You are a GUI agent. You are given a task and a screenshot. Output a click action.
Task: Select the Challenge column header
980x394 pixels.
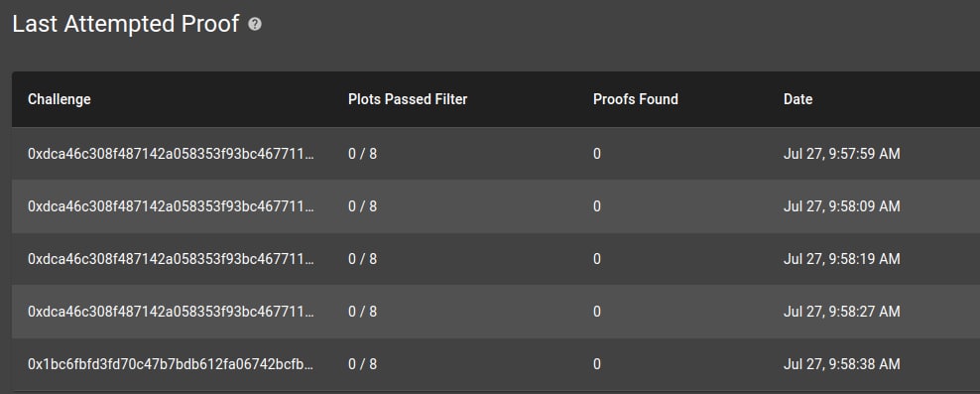60,99
